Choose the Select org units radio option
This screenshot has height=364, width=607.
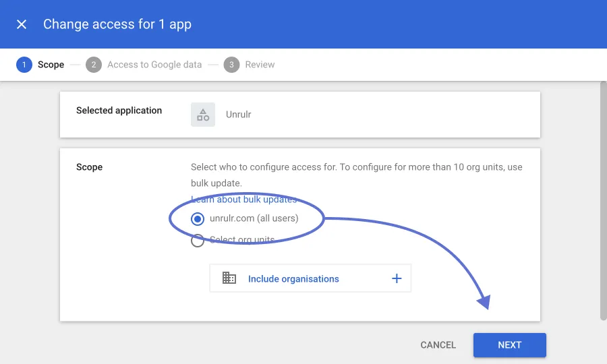(x=198, y=241)
